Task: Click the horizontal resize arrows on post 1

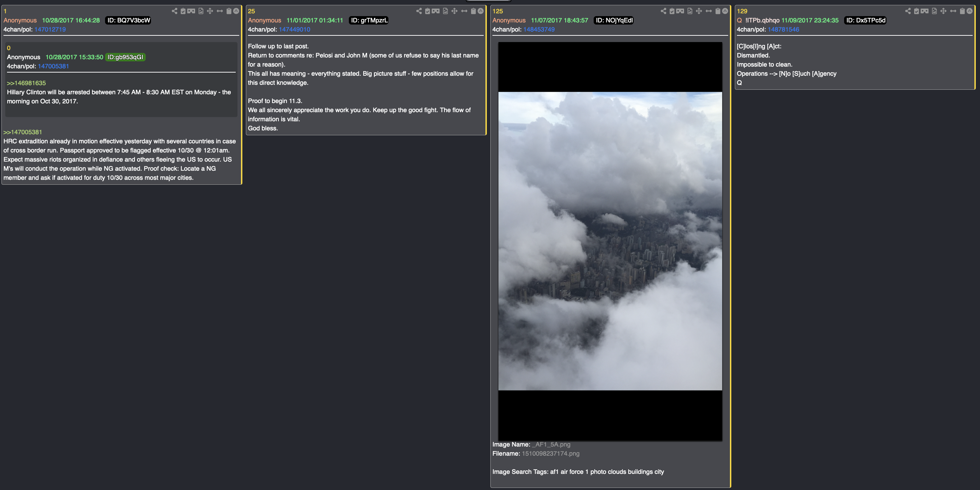Action: [x=220, y=11]
